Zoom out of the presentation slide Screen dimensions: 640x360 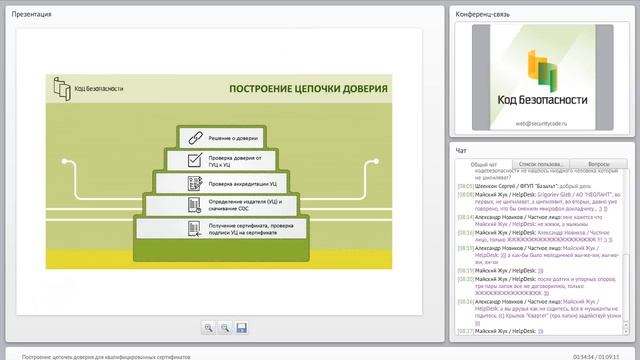coord(225,328)
